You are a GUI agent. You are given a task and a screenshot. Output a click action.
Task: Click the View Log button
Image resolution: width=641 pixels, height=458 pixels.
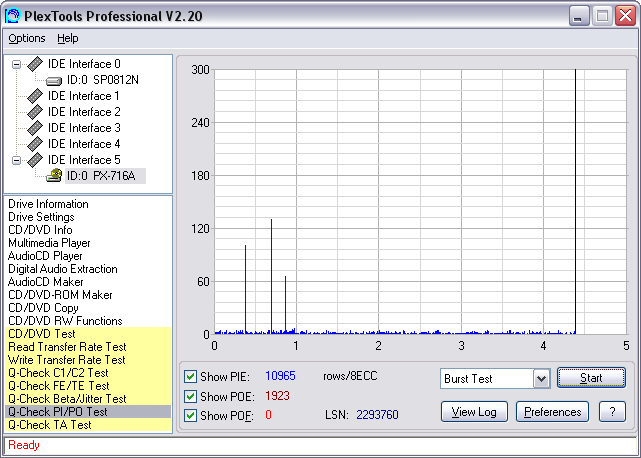[474, 412]
